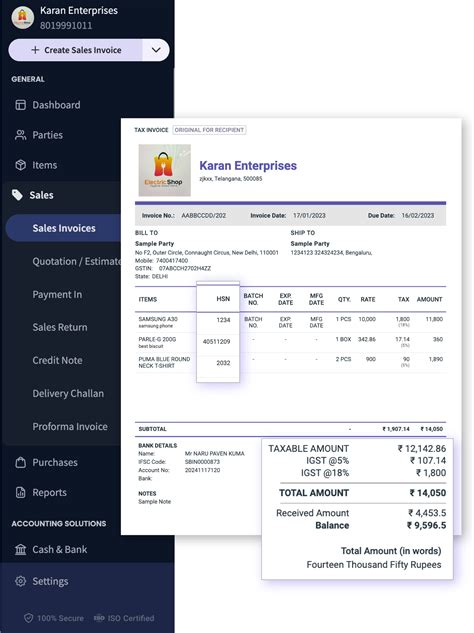Click the SAMSUNG A30 item row

point(291,322)
